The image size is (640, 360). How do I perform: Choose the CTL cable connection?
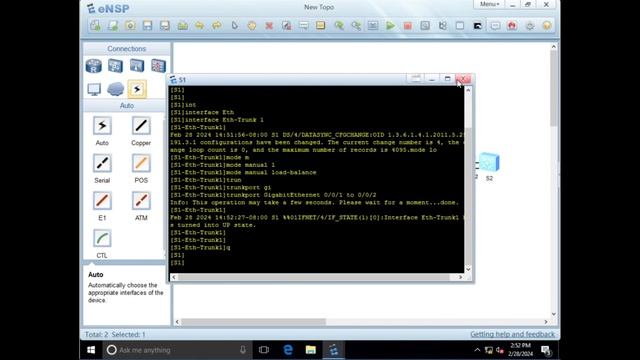102,238
